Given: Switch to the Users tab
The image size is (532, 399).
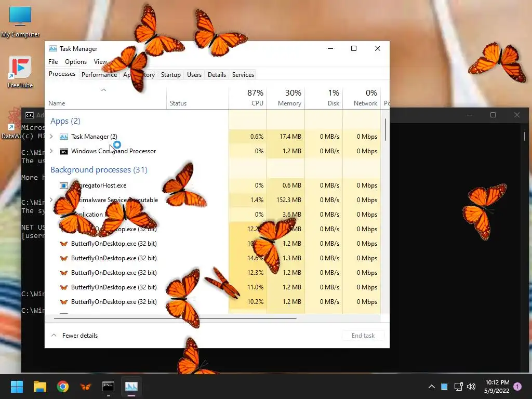Looking at the screenshot, I should point(194,75).
